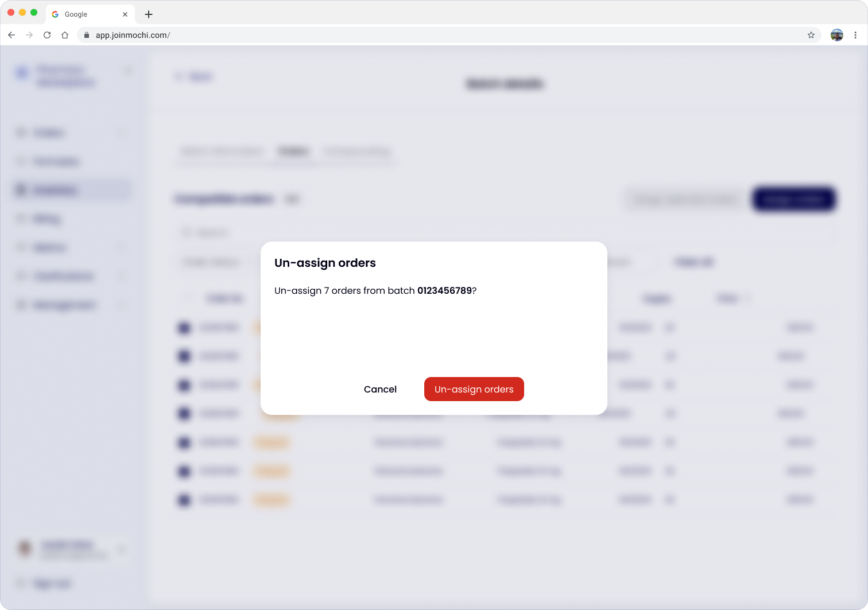Close the Google tab

(125, 14)
